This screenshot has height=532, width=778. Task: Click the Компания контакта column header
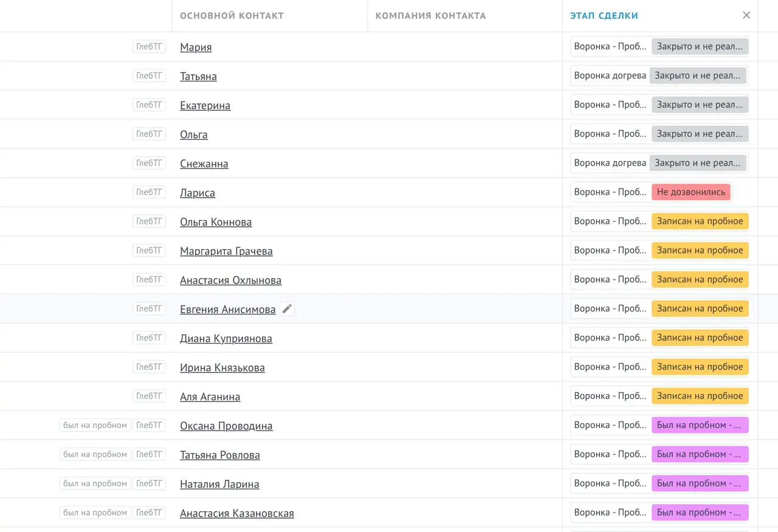430,16
